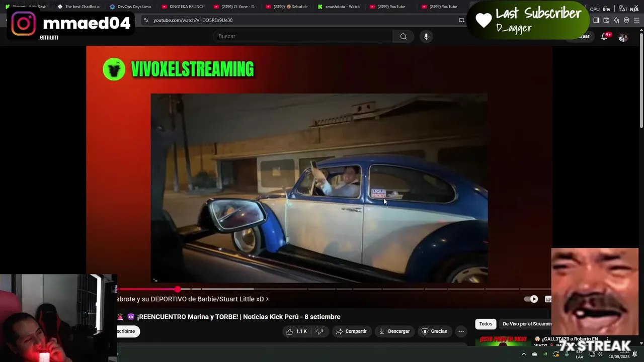Switch to the KINGTEKA RELINCH tab
This screenshot has height=362, width=644.
coord(183,7)
